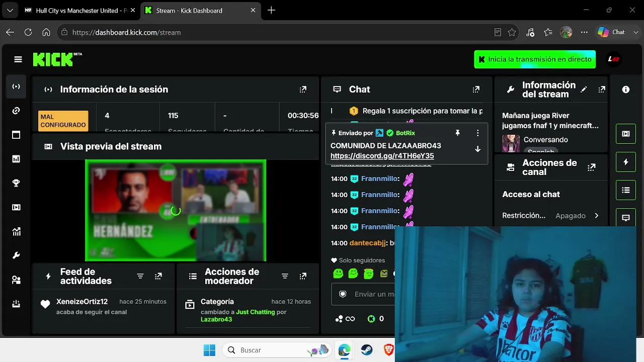
Task: Open the browser profile picture
Action: [x=566, y=32]
